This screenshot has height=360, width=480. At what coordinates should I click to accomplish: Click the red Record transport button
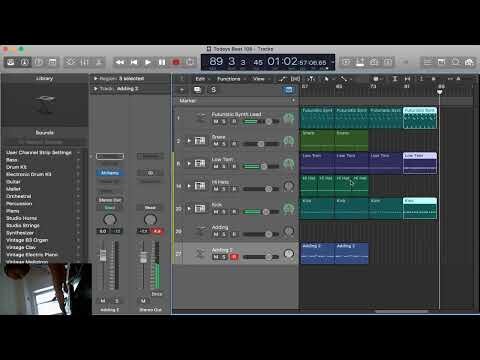176,62
